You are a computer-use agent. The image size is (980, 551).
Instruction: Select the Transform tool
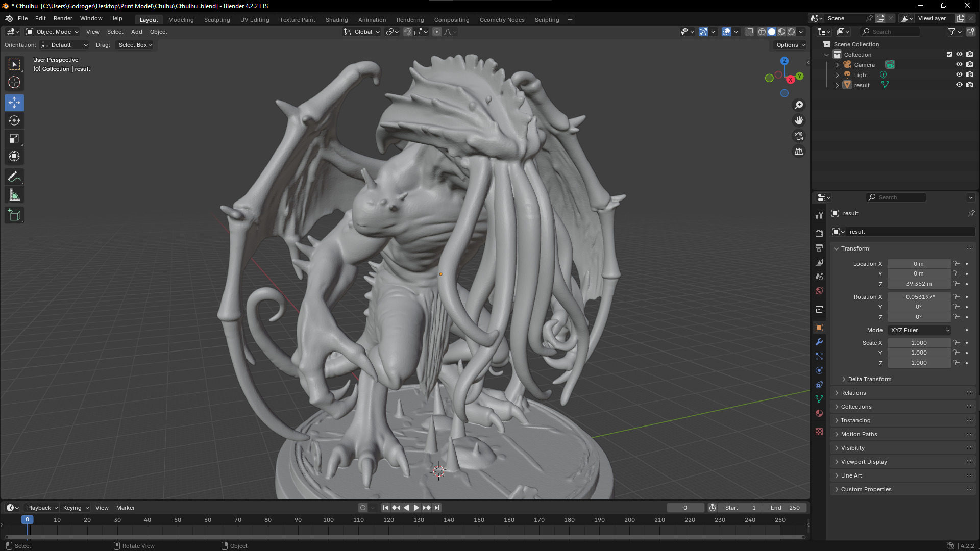point(14,156)
